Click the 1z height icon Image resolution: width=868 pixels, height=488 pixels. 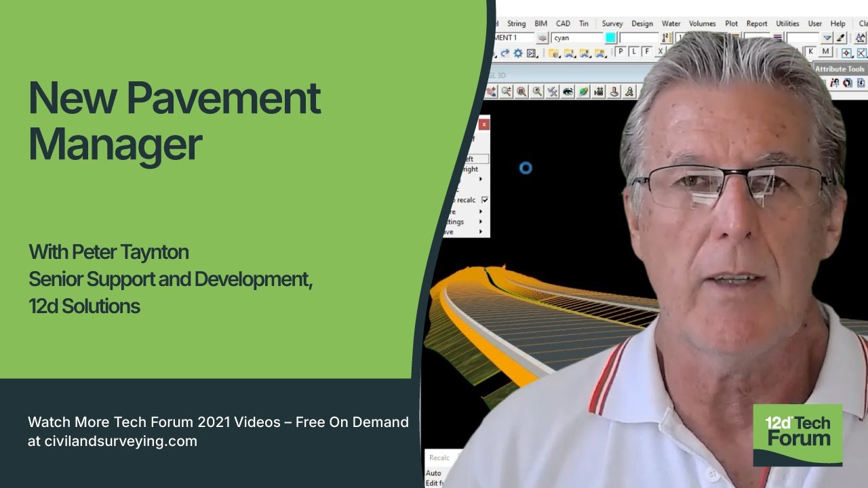click(666, 38)
